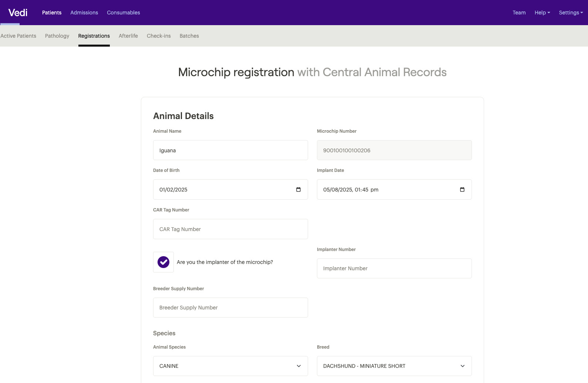Select the Registrations tab
The width and height of the screenshot is (588, 383).
coord(94,36)
